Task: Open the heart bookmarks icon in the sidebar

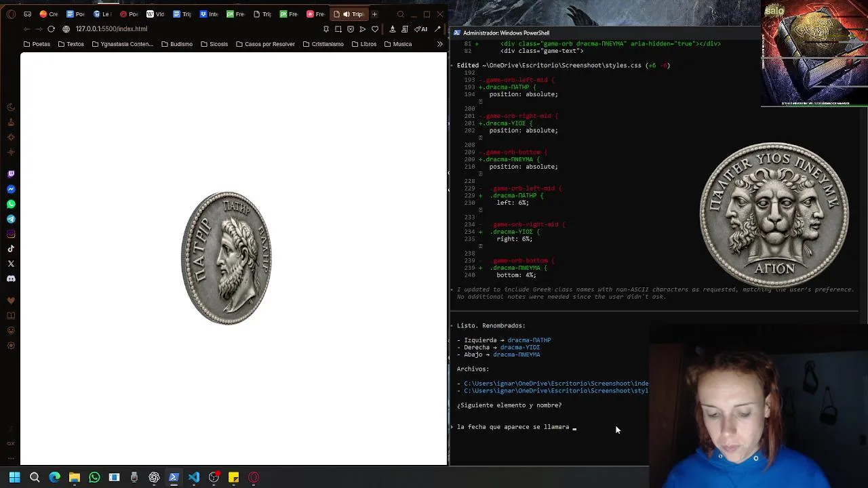Action: tap(11, 301)
